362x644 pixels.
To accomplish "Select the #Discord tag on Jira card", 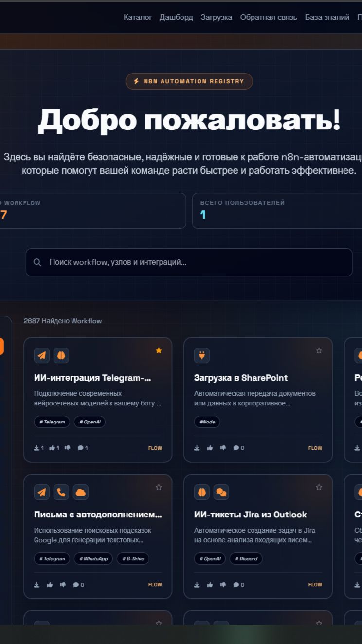I will pyautogui.click(x=246, y=559).
